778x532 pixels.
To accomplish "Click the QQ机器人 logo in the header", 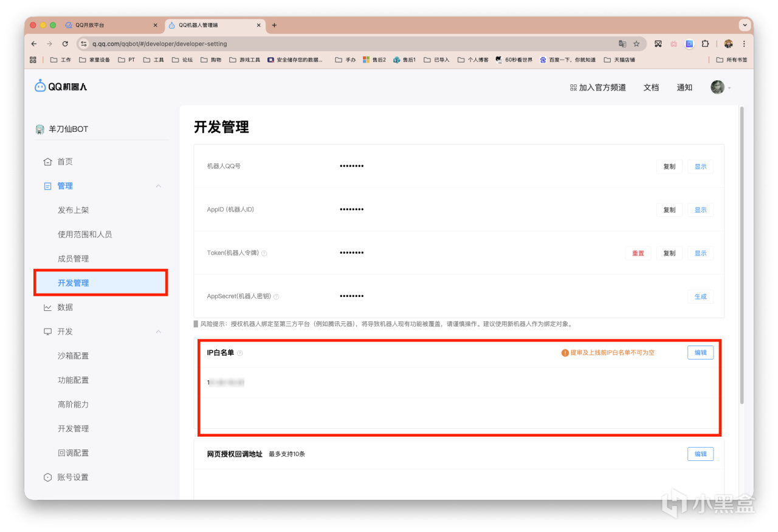I will click(x=61, y=86).
